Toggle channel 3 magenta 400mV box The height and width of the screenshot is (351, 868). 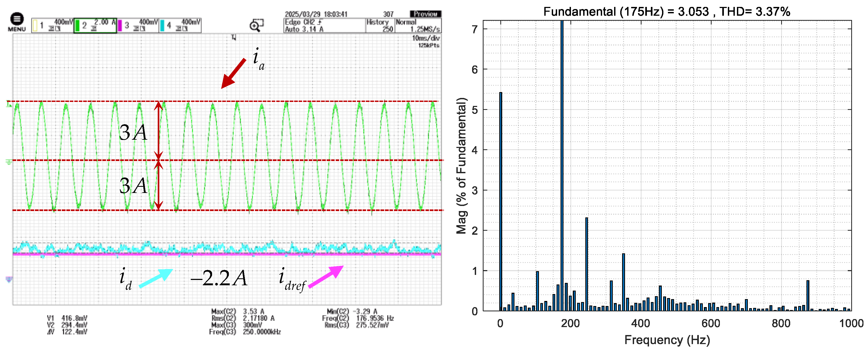[138, 25]
